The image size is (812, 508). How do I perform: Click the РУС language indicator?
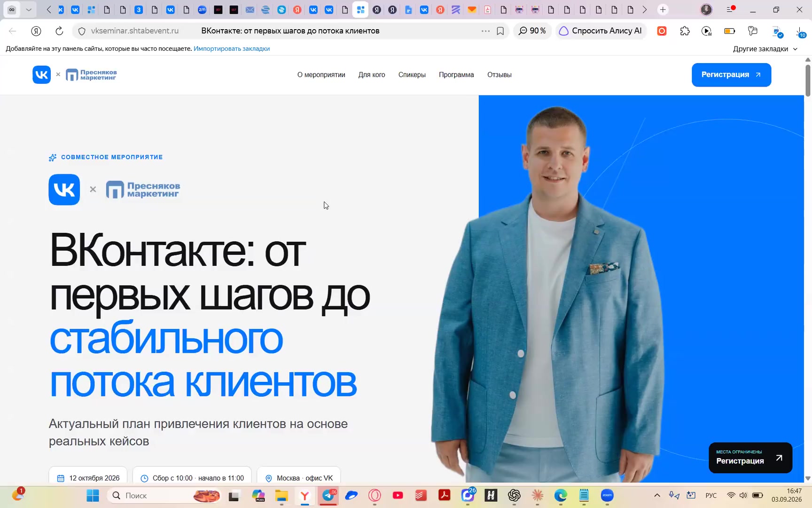(x=711, y=495)
